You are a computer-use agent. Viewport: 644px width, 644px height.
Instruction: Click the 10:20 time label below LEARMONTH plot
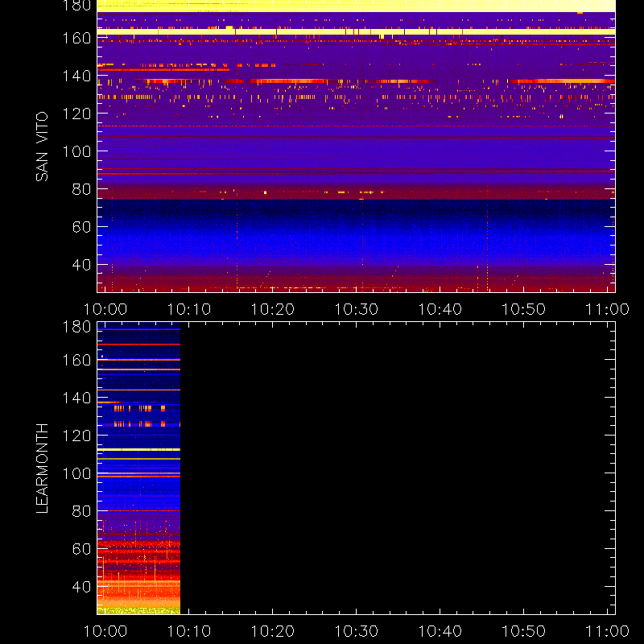tap(273, 631)
